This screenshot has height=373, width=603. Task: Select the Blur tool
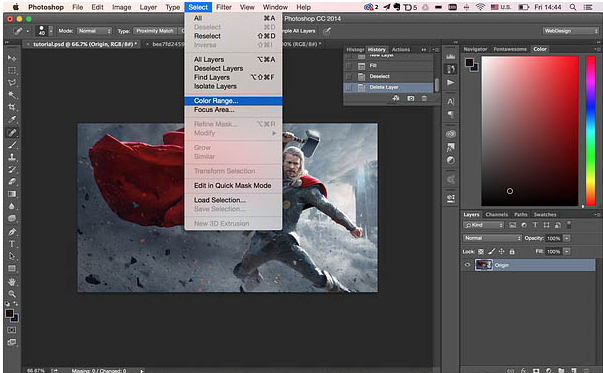pyautogui.click(x=12, y=206)
